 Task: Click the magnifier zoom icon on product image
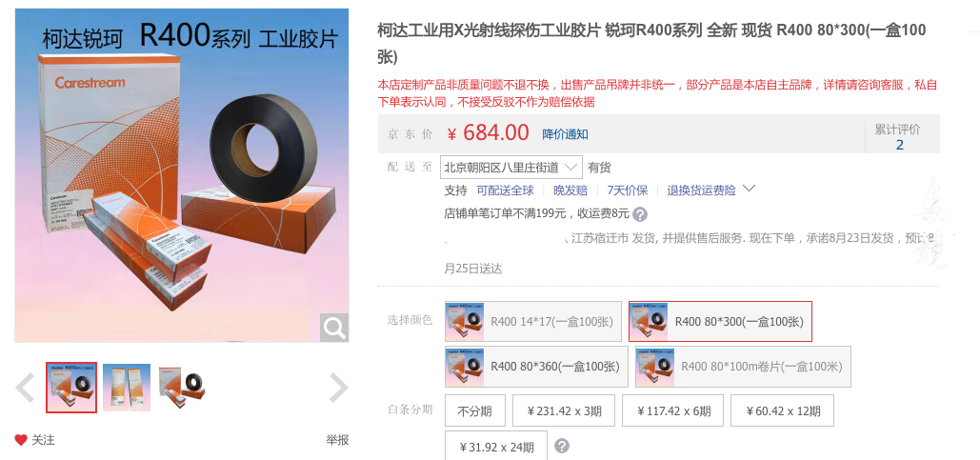[334, 328]
